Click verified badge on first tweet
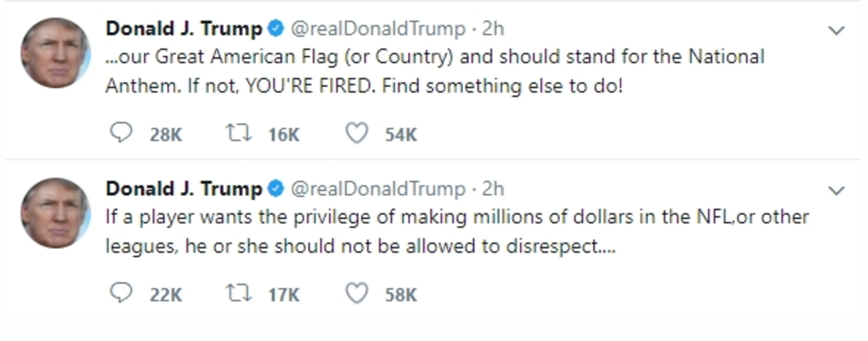The image size is (868, 341). 275,29
